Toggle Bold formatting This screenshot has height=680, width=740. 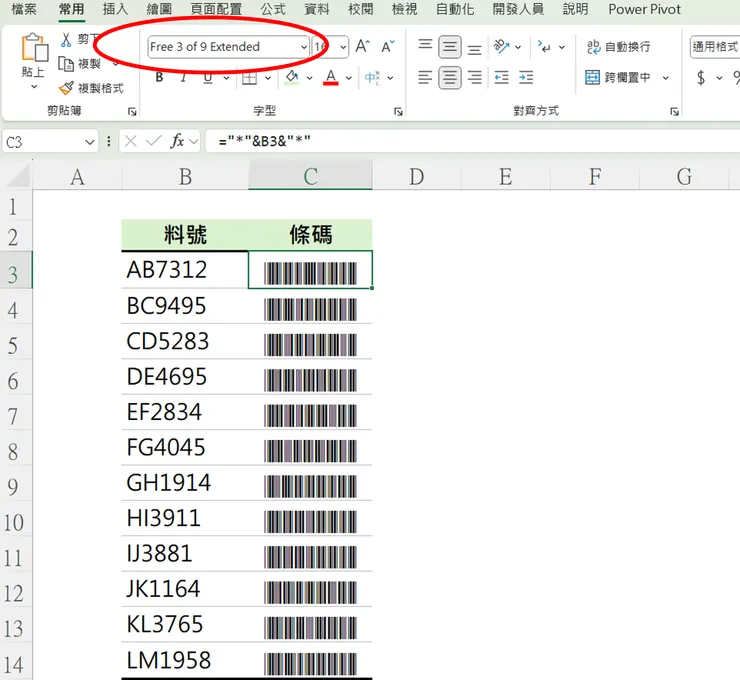coord(160,77)
